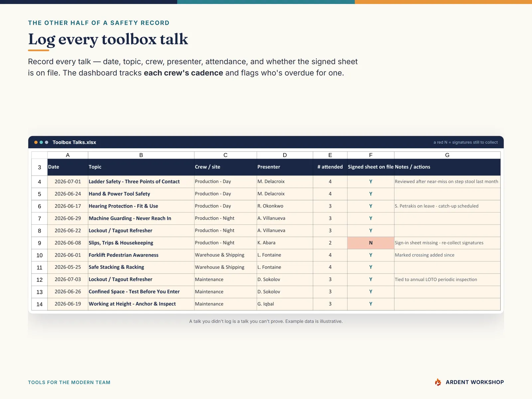Viewport: 532px width, 399px height.
Task: Select 'S. Petrakis on leave - catch-up scheduled' note
Action: pos(447,206)
